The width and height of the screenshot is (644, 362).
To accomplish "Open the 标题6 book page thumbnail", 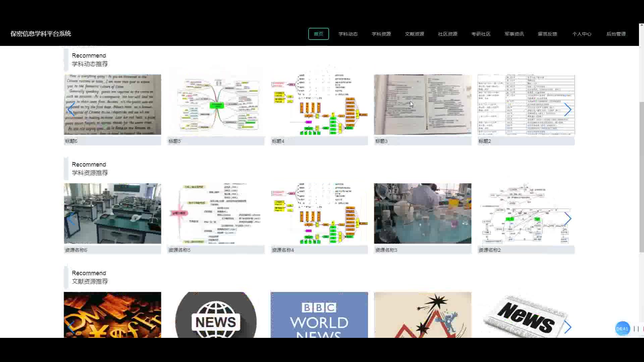I will 112,105.
